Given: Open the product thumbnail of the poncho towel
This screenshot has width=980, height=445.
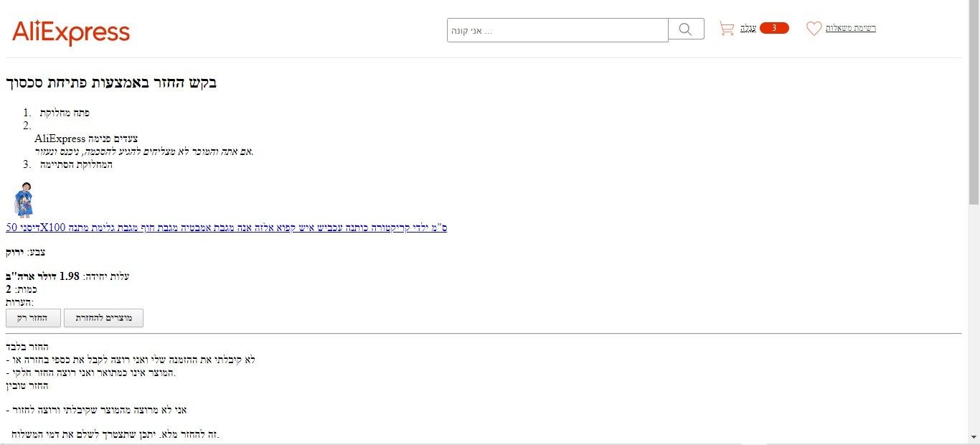Looking at the screenshot, I should click(x=24, y=199).
